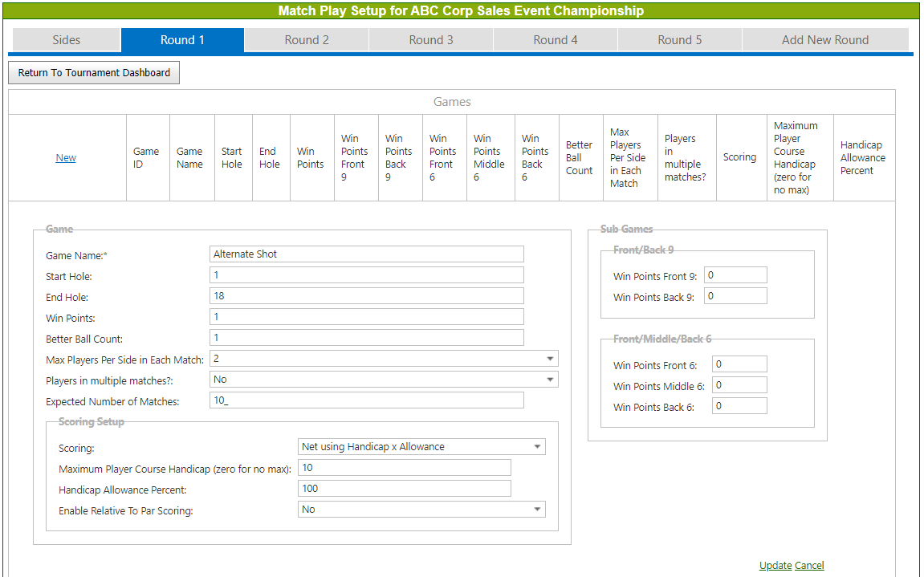Open the Sides tab

(x=67, y=40)
